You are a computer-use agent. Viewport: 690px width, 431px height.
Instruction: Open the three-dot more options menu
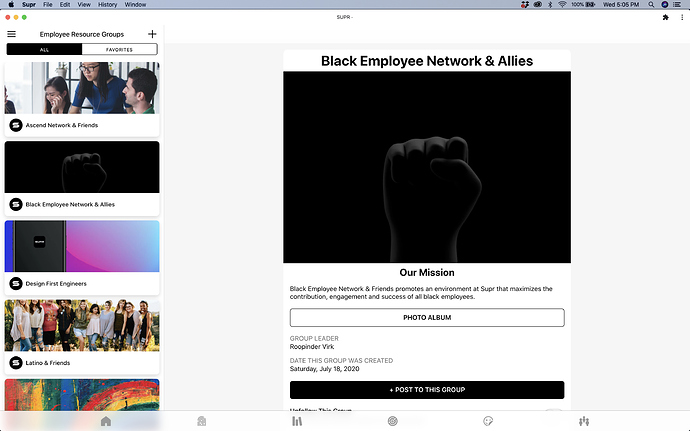(682, 17)
